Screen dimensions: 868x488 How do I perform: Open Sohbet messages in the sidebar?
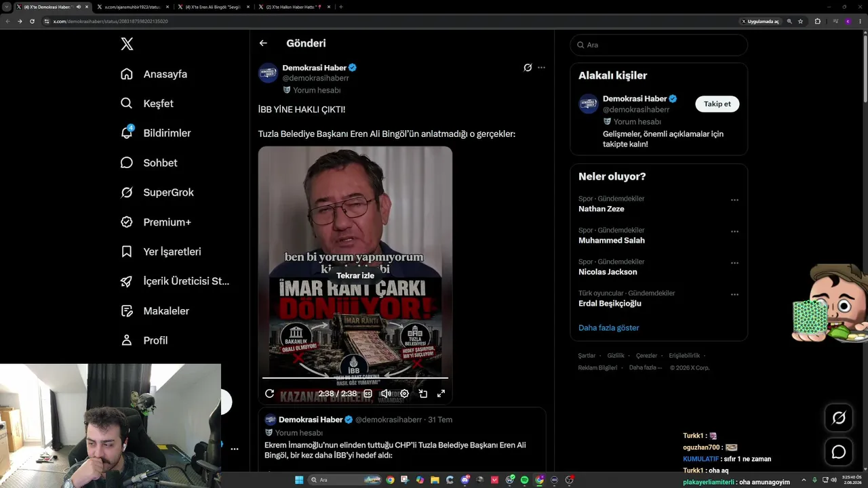(x=149, y=163)
